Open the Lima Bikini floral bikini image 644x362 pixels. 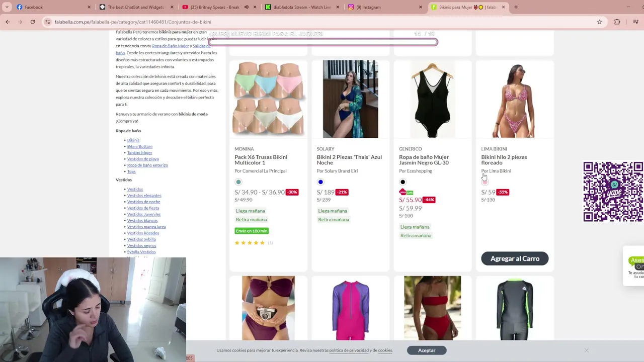tap(515, 99)
